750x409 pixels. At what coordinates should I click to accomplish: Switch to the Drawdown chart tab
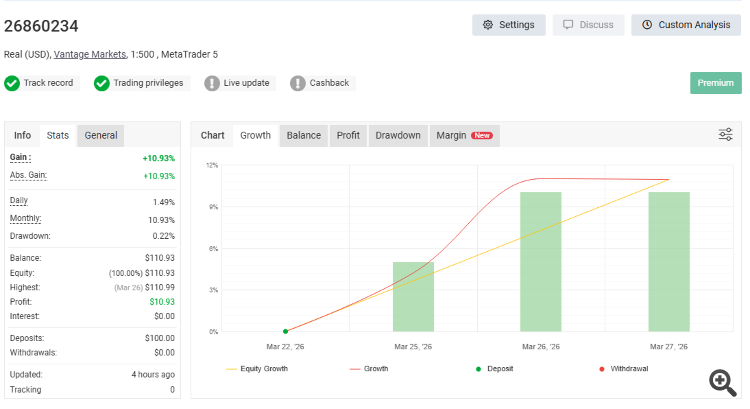(398, 135)
